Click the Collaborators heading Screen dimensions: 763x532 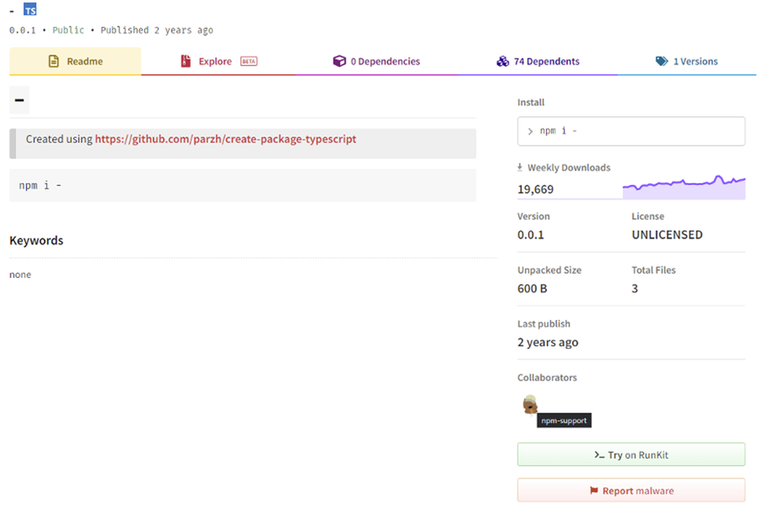[x=547, y=377]
